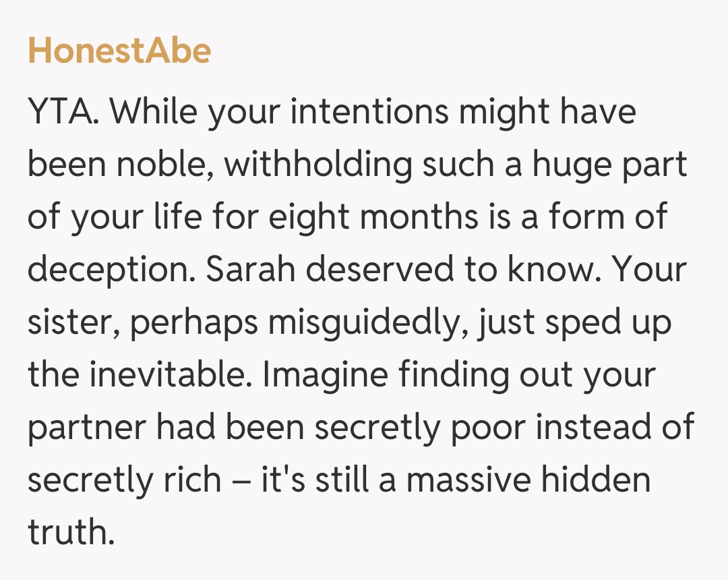This screenshot has height=580, width=728.
Task: Click the word partner in the comment
Action: (x=77, y=429)
